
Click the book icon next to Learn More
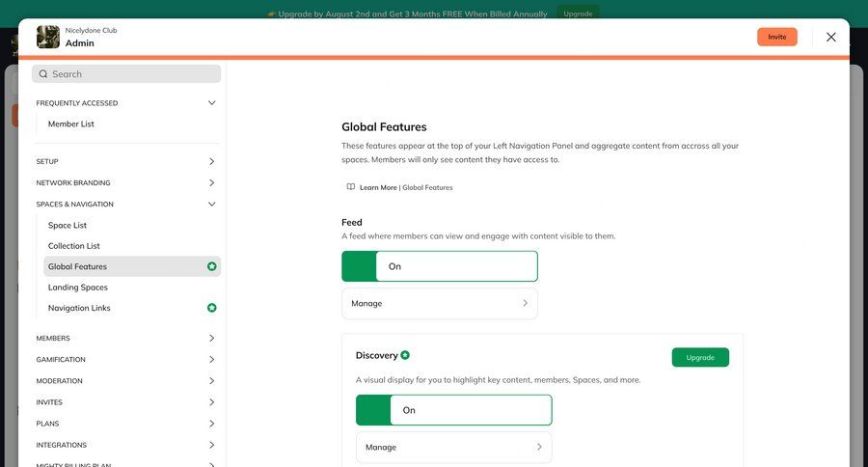tap(351, 187)
